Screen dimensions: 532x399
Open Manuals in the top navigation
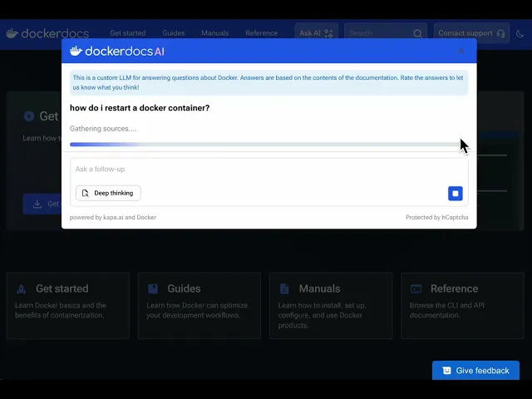pos(214,33)
